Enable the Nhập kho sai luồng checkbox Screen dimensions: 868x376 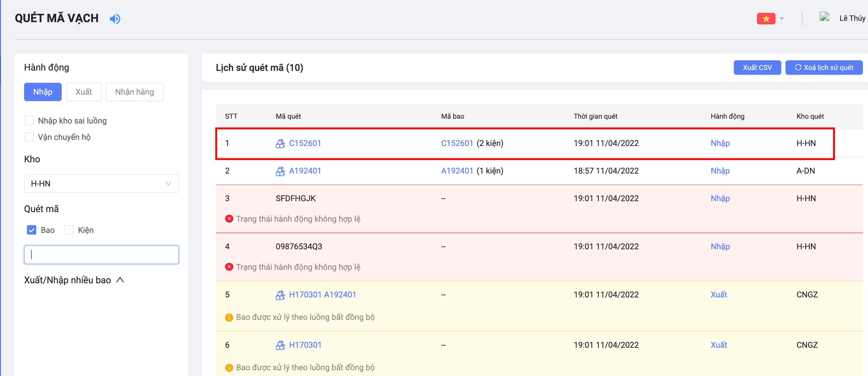[29, 121]
